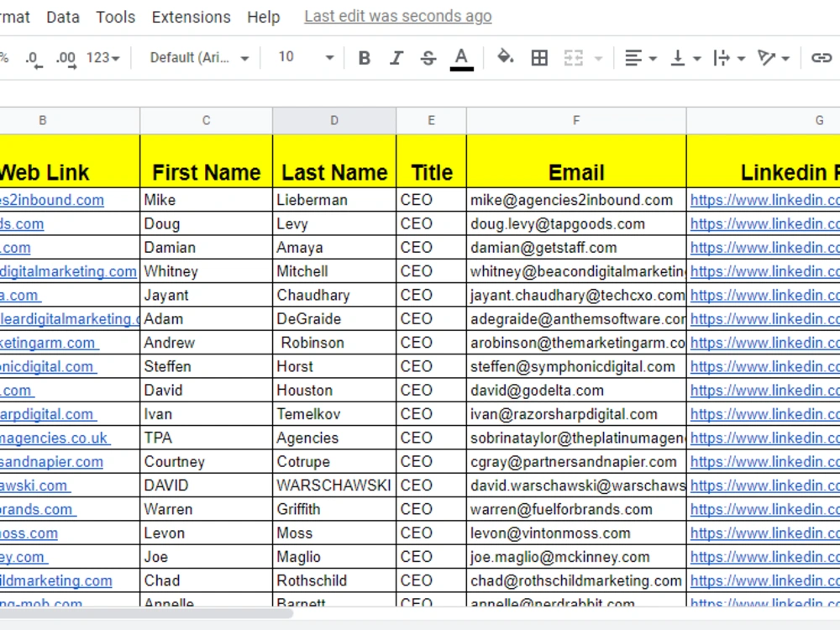Image resolution: width=840 pixels, height=630 pixels.
Task: Open the fill color bucket
Action: tap(505, 57)
